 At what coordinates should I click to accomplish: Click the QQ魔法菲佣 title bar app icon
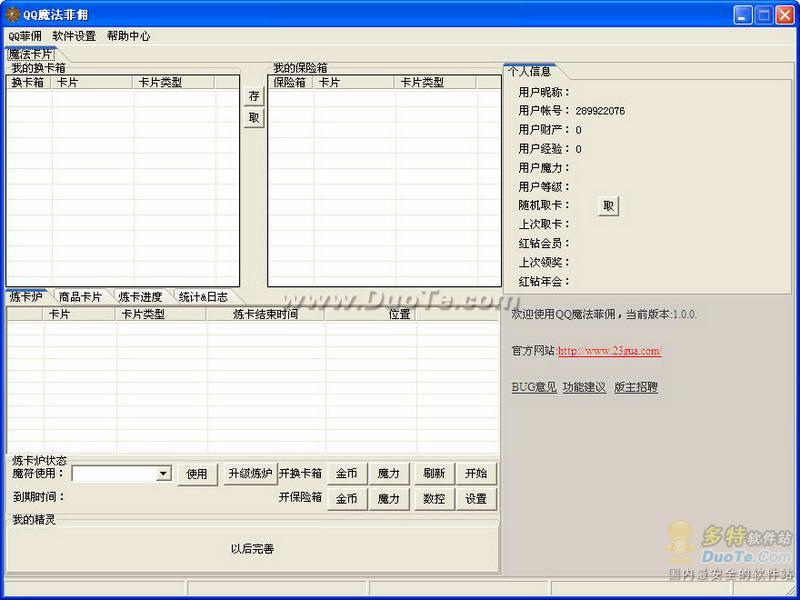pyautogui.click(x=12, y=14)
